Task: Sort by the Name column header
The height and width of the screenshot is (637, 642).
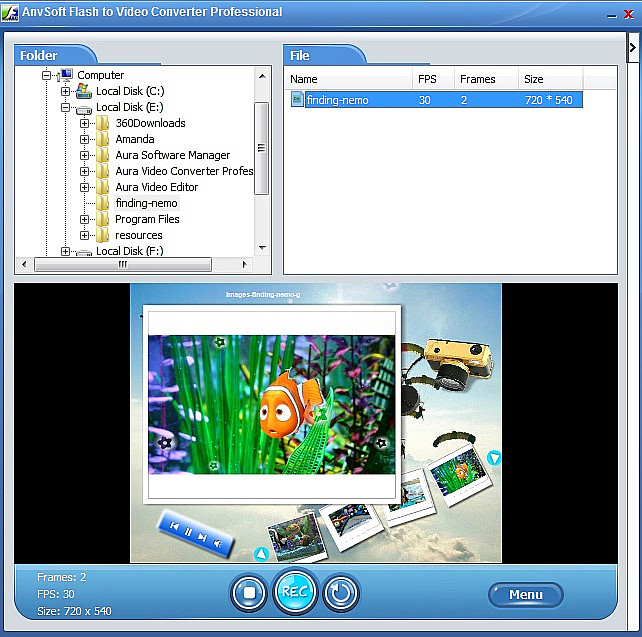Action: tap(349, 79)
